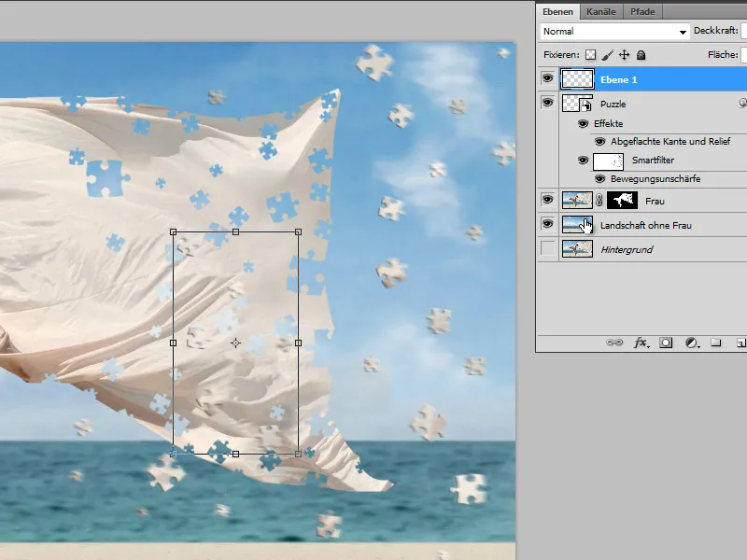Click the chain link icon on the Frau layer

click(x=599, y=201)
